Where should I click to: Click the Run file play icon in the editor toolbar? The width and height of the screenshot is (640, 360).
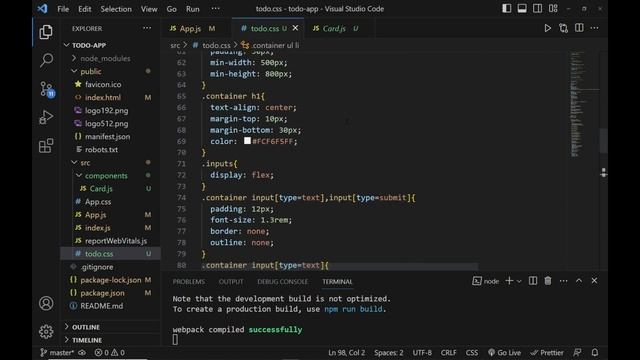[547, 28]
